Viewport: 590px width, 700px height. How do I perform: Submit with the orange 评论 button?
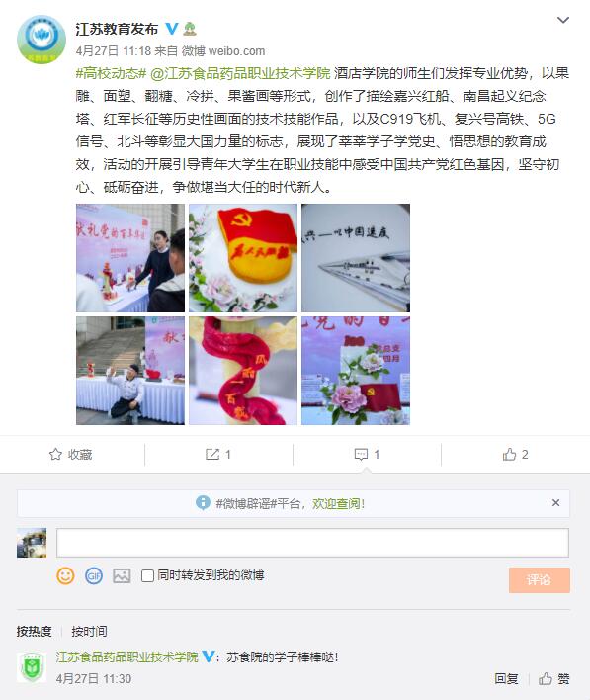(x=540, y=580)
